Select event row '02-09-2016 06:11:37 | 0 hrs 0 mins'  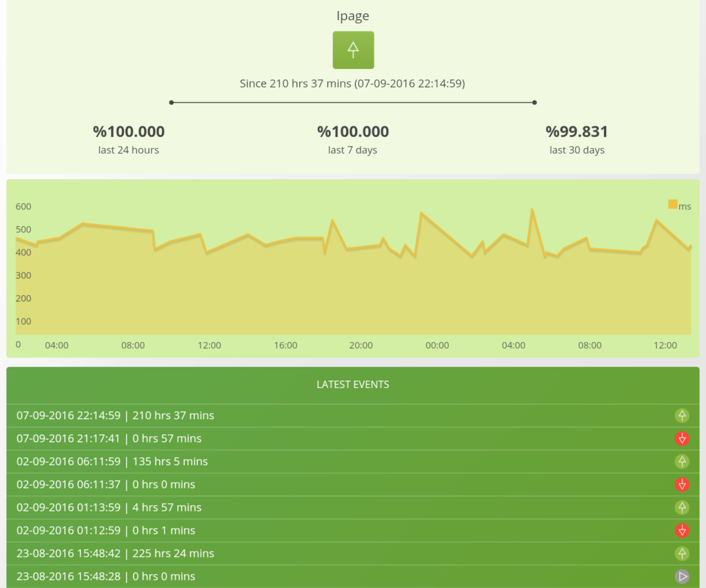click(x=353, y=485)
